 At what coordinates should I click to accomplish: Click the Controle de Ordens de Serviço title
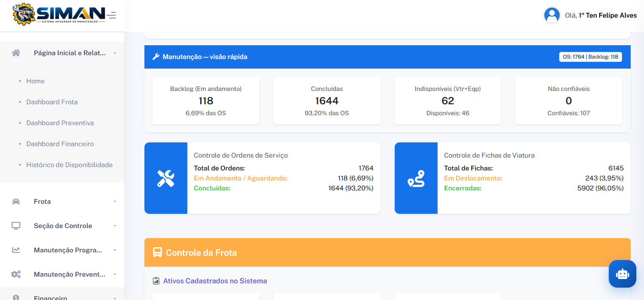click(x=241, y=155)
